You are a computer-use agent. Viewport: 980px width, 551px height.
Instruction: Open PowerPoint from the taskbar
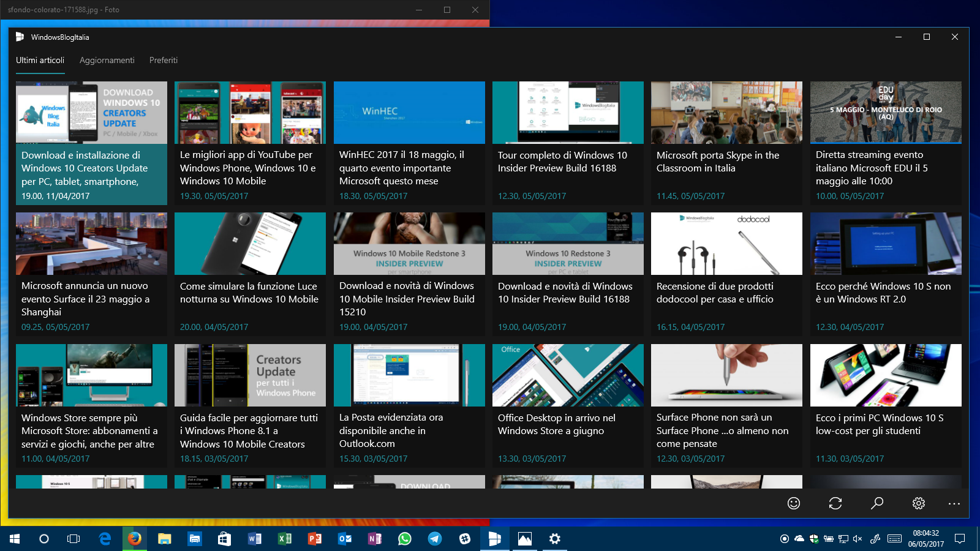[x=315, y=539]
